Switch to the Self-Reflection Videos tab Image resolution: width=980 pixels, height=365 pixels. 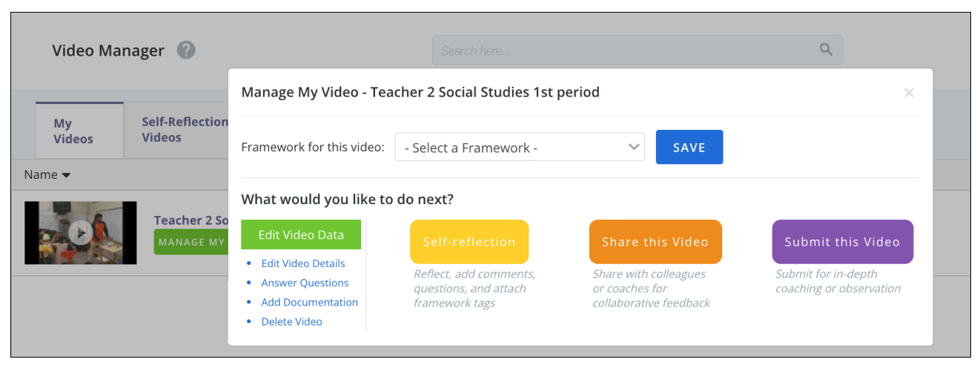click(176, 130)
